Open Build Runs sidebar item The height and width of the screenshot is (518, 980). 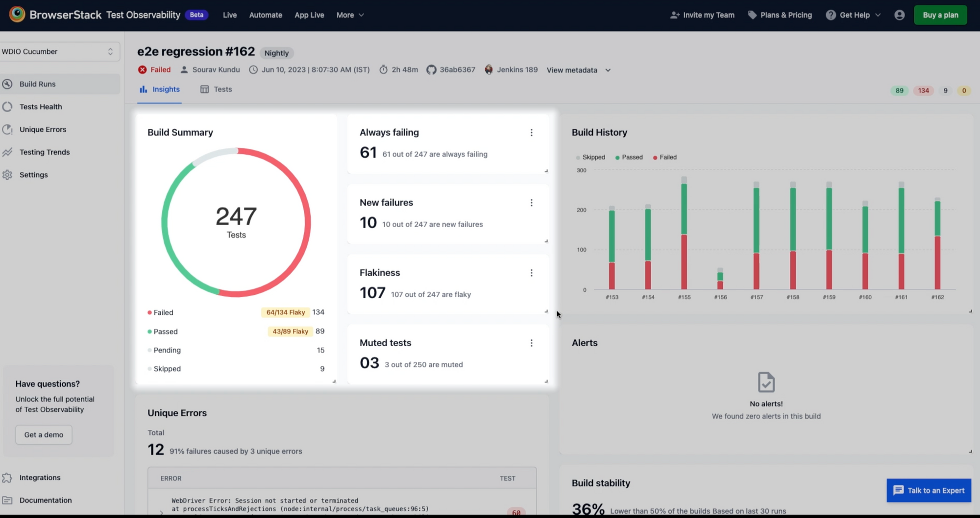pyautogui.click(x=59, y=84)
